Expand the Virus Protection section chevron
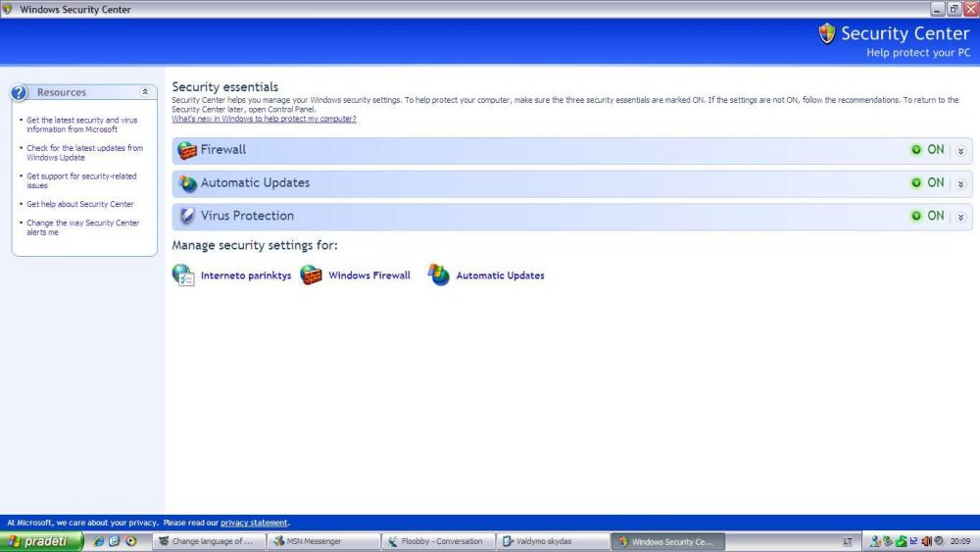 pos(960,217)
